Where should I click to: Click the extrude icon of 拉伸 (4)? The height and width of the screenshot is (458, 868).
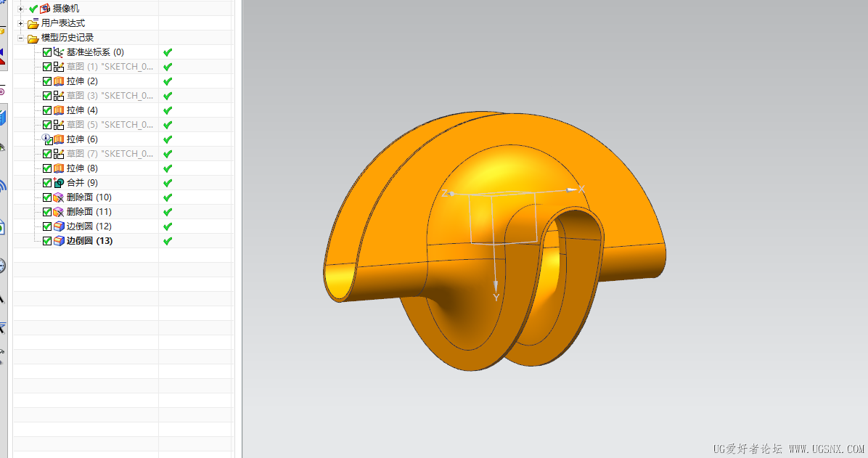coord(59,110)
